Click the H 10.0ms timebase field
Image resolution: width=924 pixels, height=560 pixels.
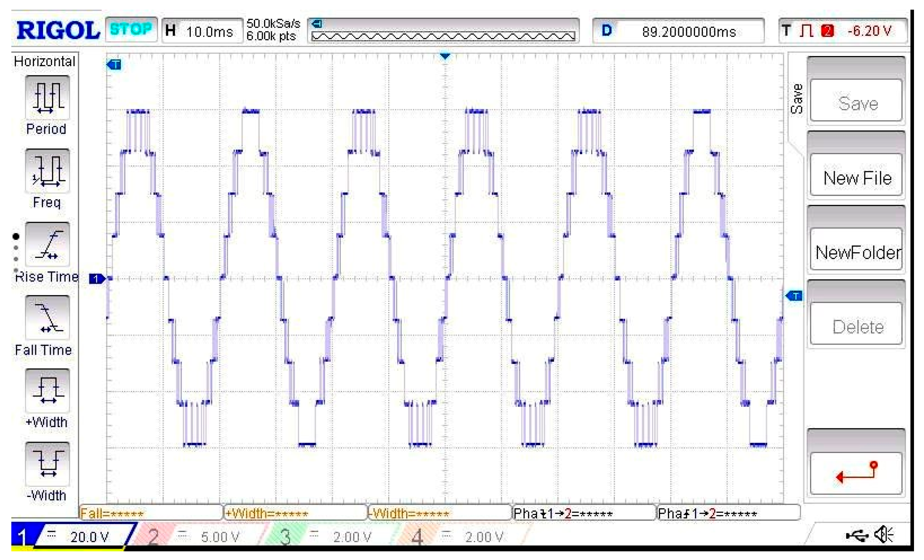coord(202,31)
